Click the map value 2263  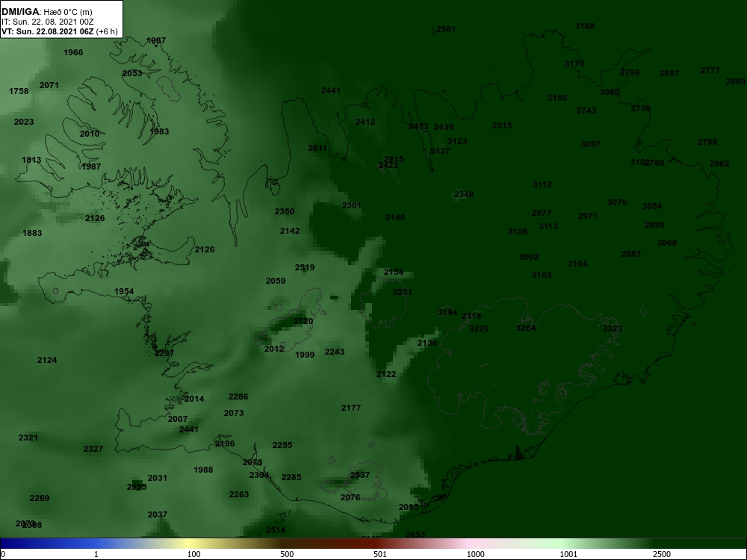[239, 494]
